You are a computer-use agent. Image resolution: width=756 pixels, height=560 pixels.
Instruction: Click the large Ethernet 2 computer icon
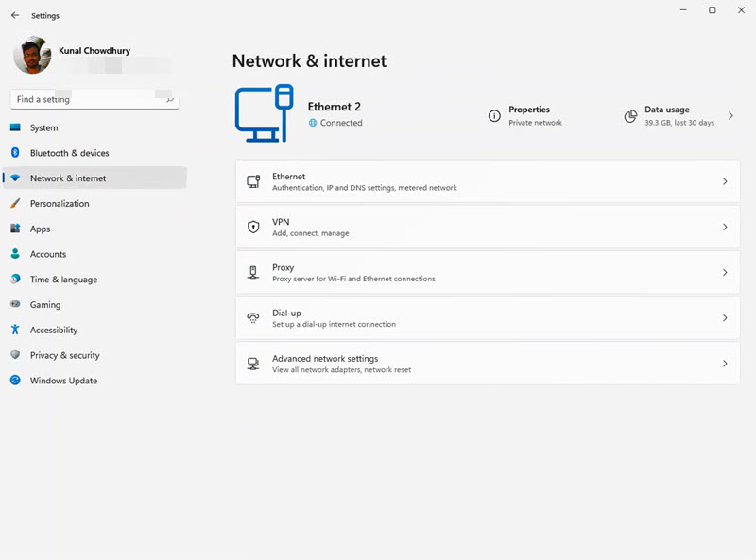(265, 113)
